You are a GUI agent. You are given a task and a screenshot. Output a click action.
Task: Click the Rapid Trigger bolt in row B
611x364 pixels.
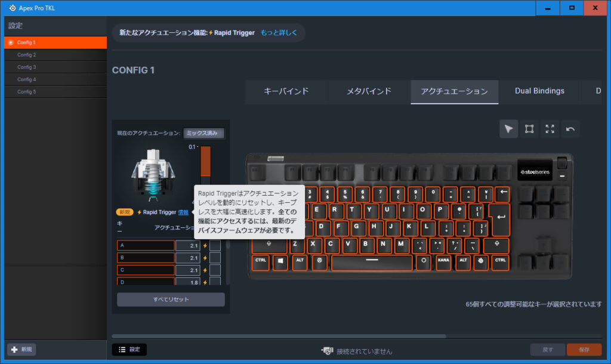[x=205, y=258]
